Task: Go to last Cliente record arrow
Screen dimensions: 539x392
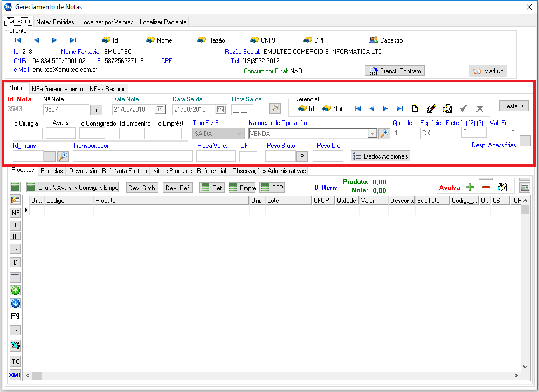Action: click(73, 40)
